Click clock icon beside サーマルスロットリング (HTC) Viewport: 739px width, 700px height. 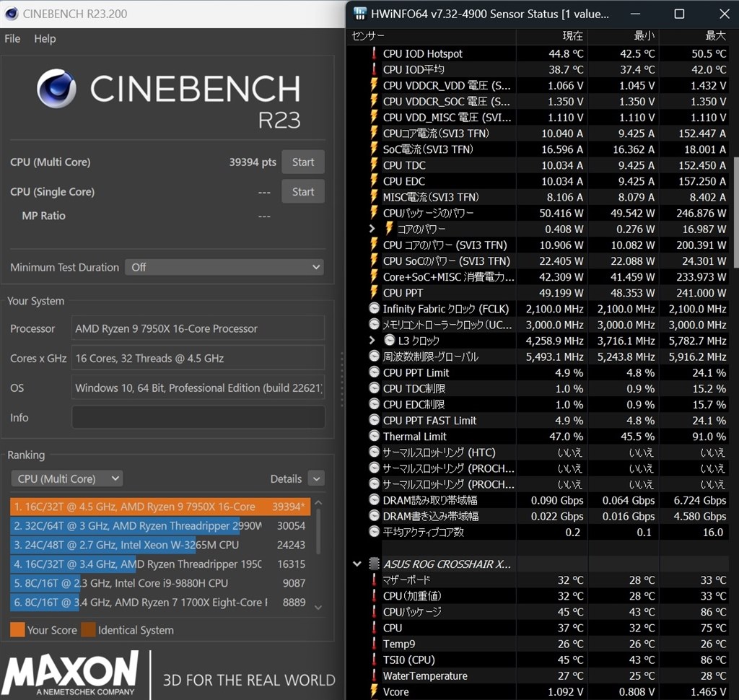(375, 452)
